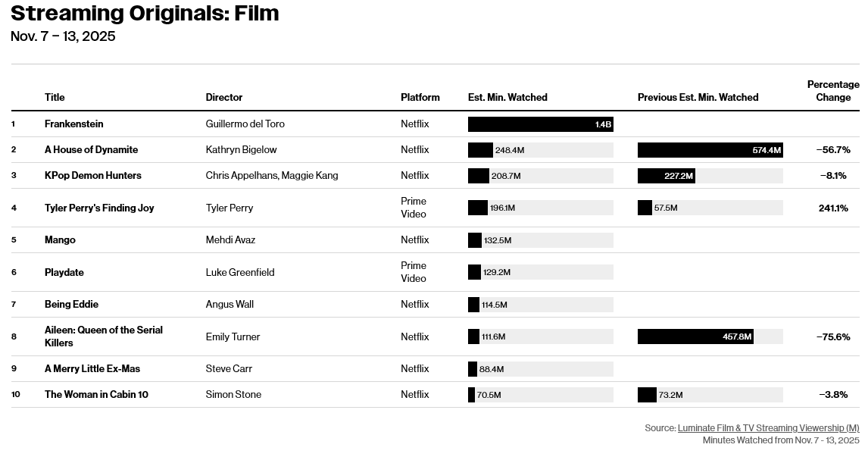
Task: Click Frankenstein's 1.4B watched bar
Action: (540, 124)
